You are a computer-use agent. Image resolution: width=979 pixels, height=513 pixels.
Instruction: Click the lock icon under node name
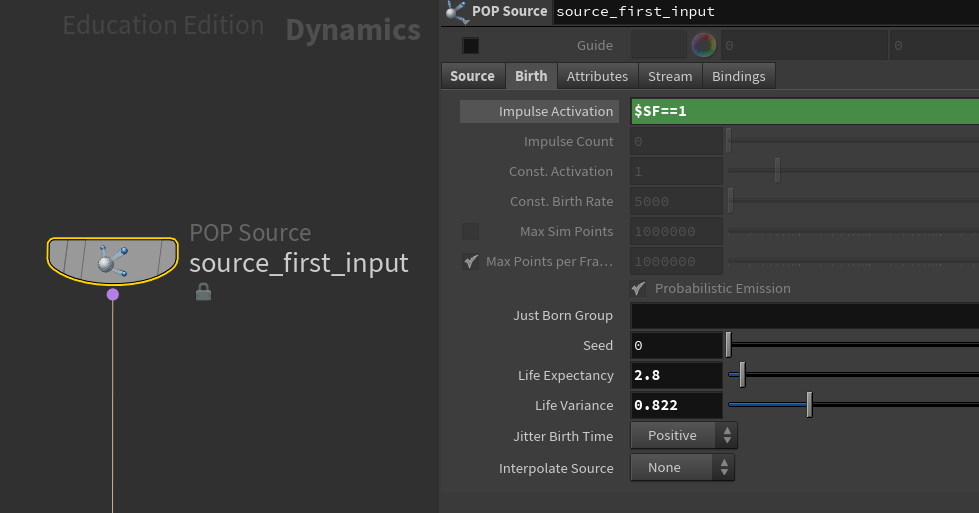pos(203,292)
